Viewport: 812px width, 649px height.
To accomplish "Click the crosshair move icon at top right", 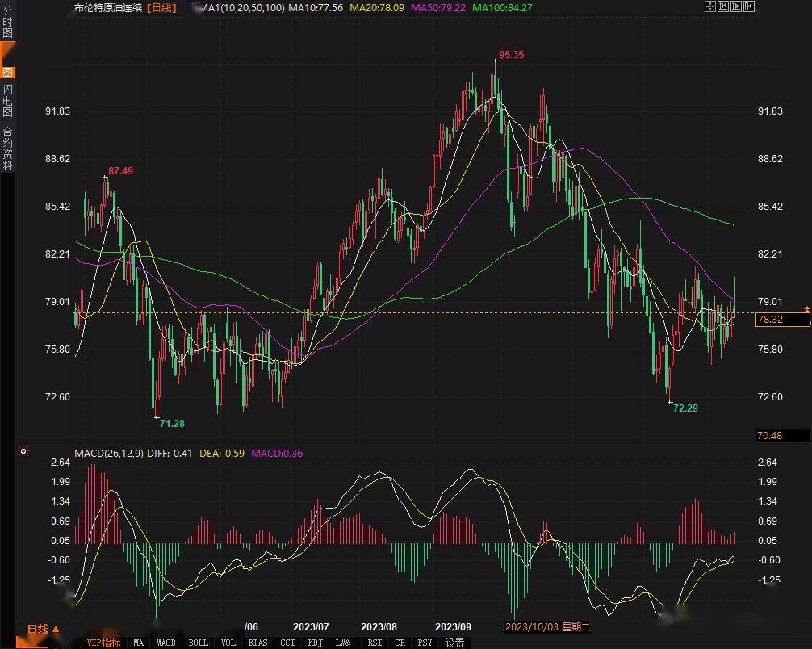I will coord(711,7).
